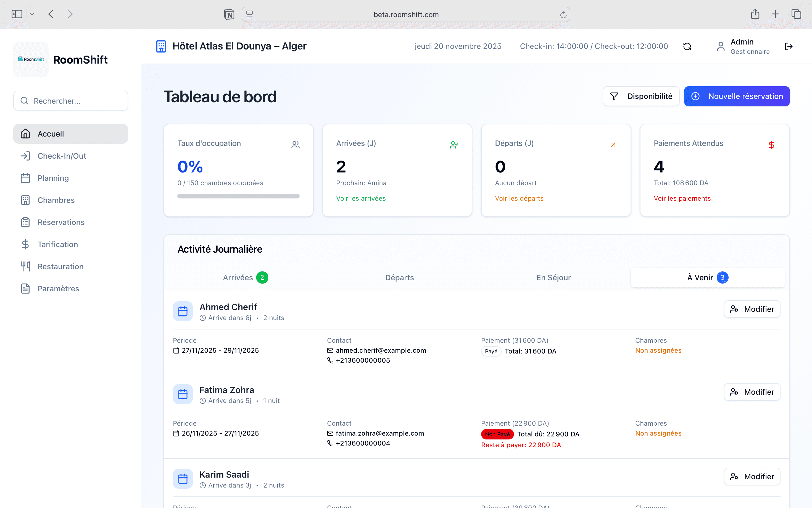Open the Chambres section

(56, 200)
